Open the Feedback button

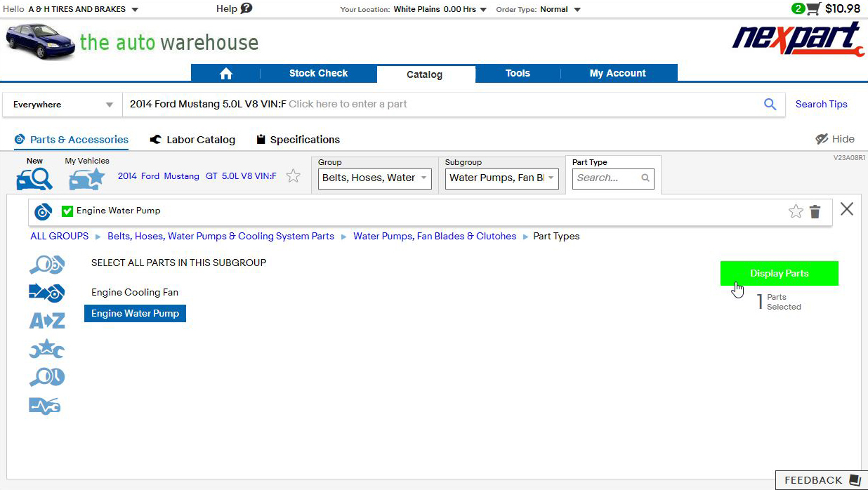click(821, 480)
